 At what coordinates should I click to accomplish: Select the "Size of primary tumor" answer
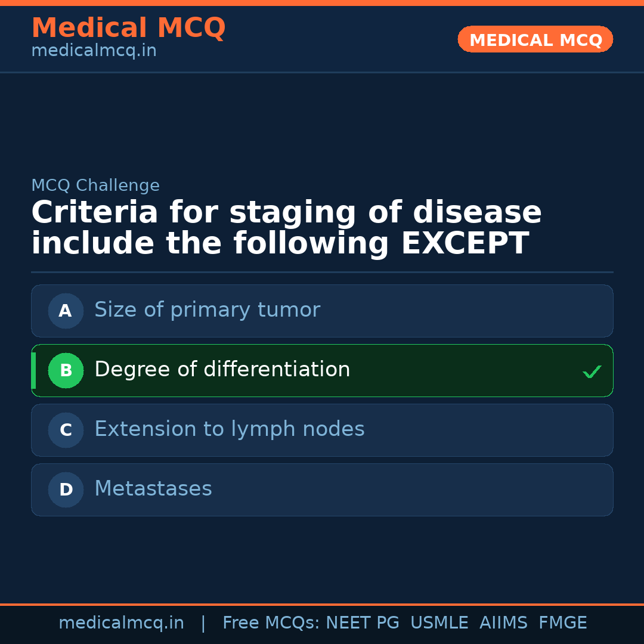pyautogui.click(x=207, y=310)
